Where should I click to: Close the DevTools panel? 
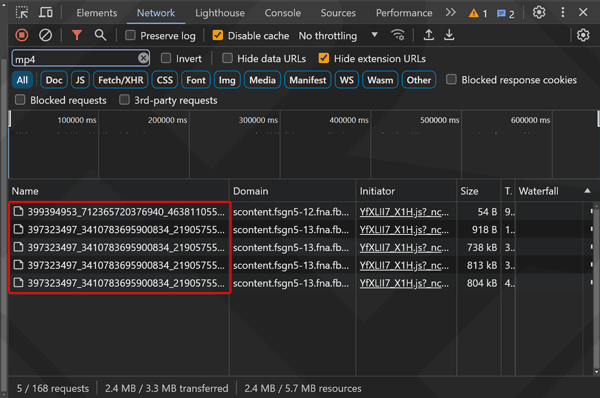pos(583,13)
